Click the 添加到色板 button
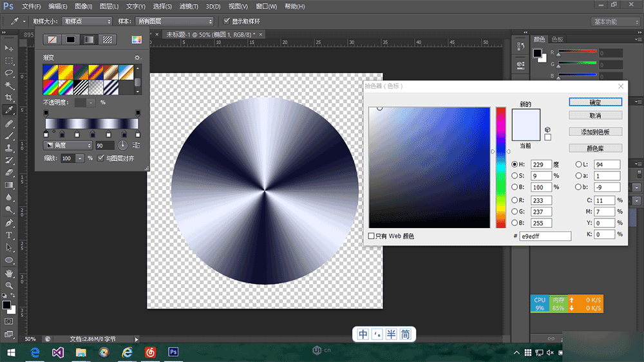This screenshot has width=644, height=362. (x=595, y=131)
